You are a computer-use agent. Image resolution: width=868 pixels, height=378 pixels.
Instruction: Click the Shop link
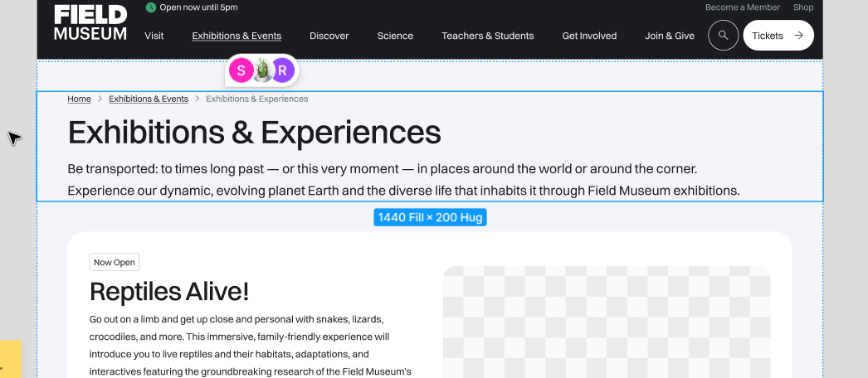pos(803,7)
